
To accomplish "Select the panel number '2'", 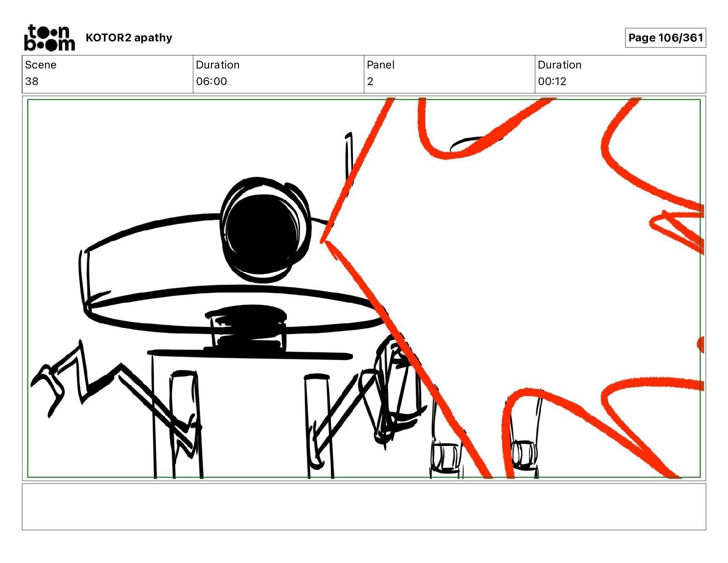I will [x=370, y=81].
